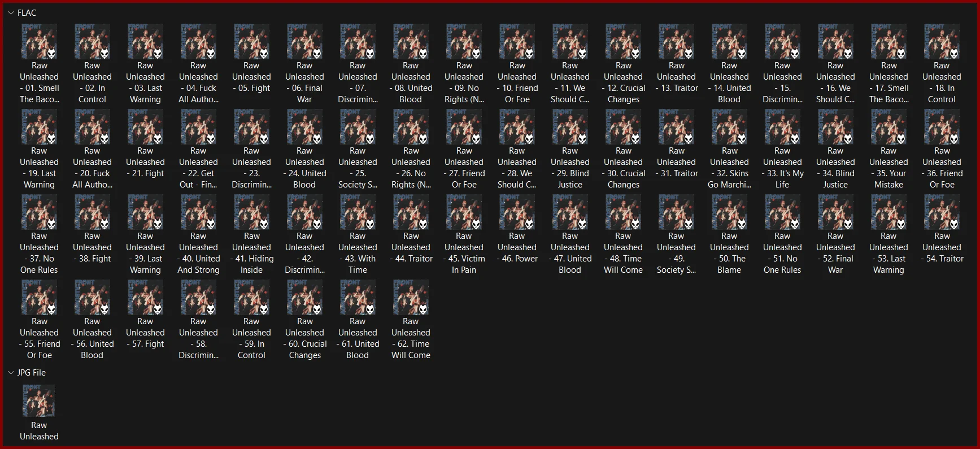Select track 03. Last Warning file icon

(x=145, y=42)
